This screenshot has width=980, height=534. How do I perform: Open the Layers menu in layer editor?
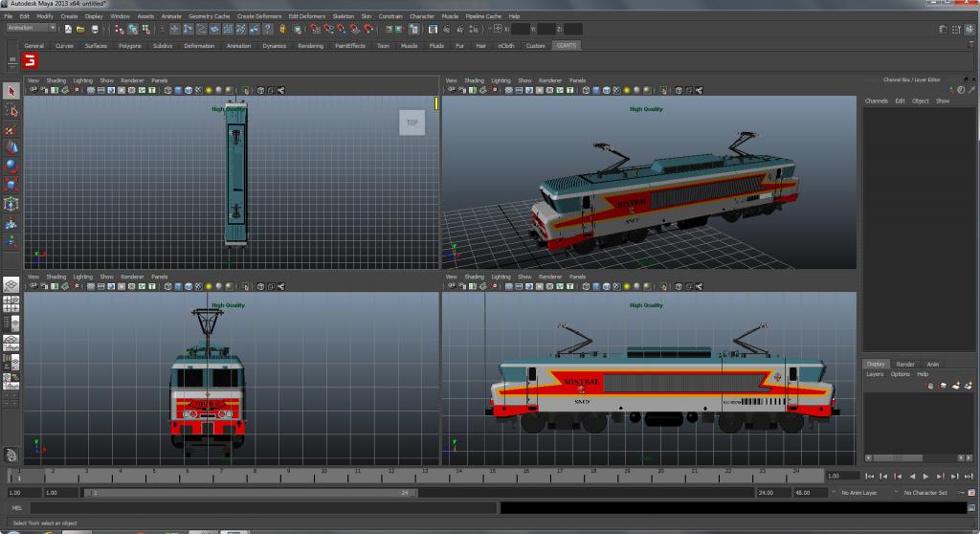875,374
